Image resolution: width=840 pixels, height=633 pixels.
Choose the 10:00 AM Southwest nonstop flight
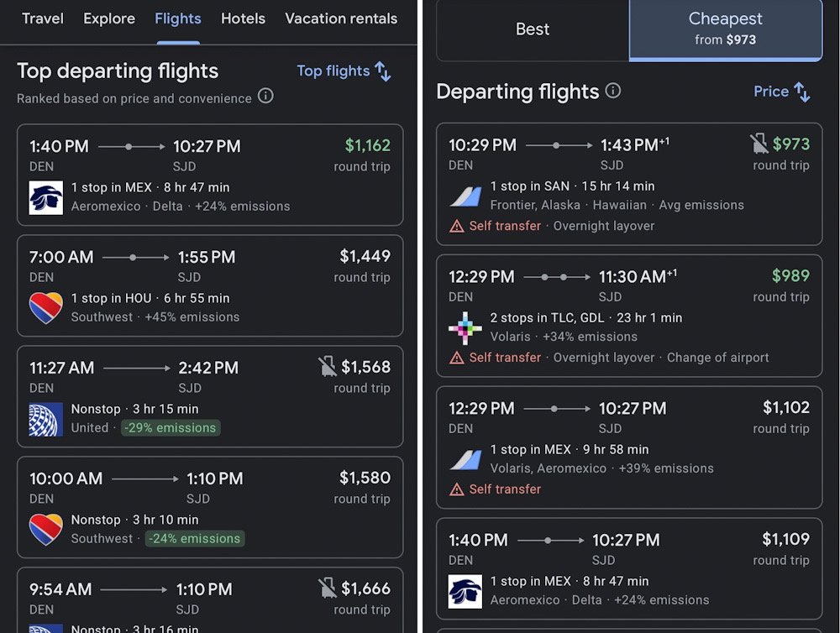[x=210, y=507]
